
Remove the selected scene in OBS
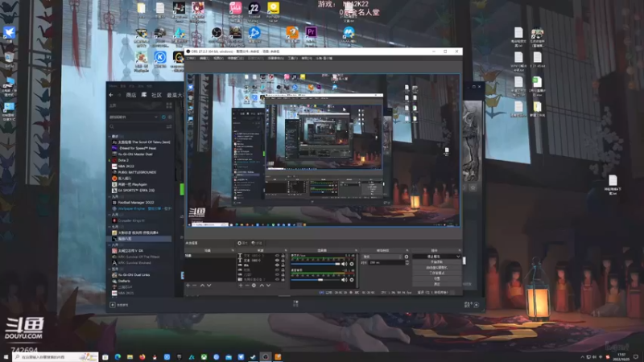coord(195,286)
